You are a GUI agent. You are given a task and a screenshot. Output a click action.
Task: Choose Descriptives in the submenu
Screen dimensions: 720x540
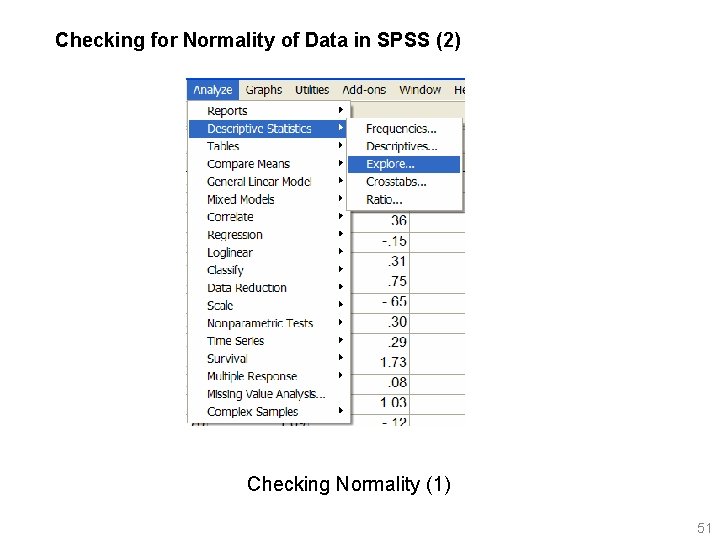401,147
